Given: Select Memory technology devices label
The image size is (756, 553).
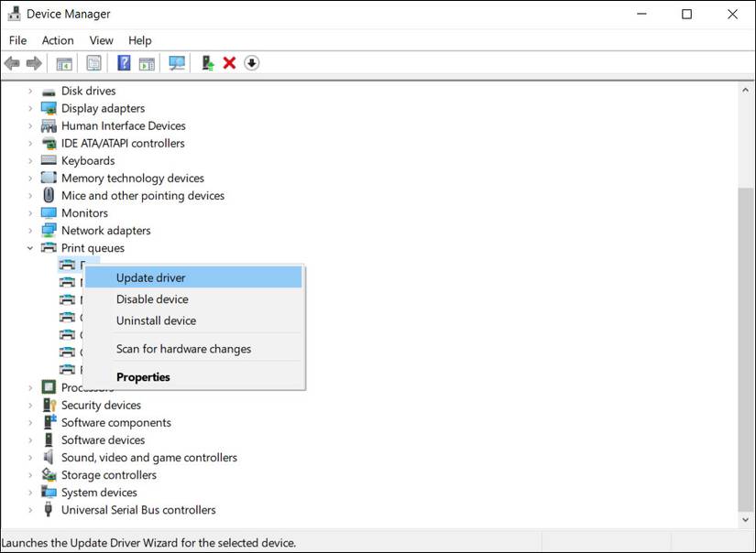Looking at the screenshot, I should coord(133,179).
